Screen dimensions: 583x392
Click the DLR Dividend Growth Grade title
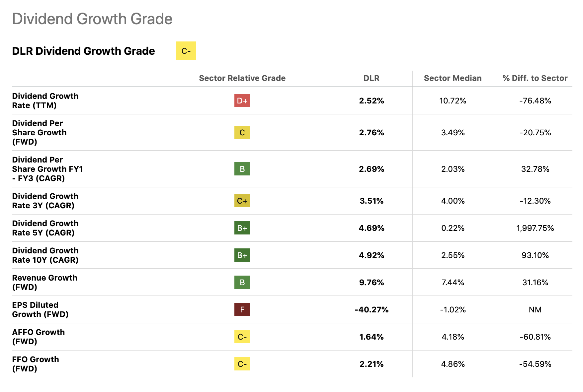pyautogui.click(x=83, y=51)
